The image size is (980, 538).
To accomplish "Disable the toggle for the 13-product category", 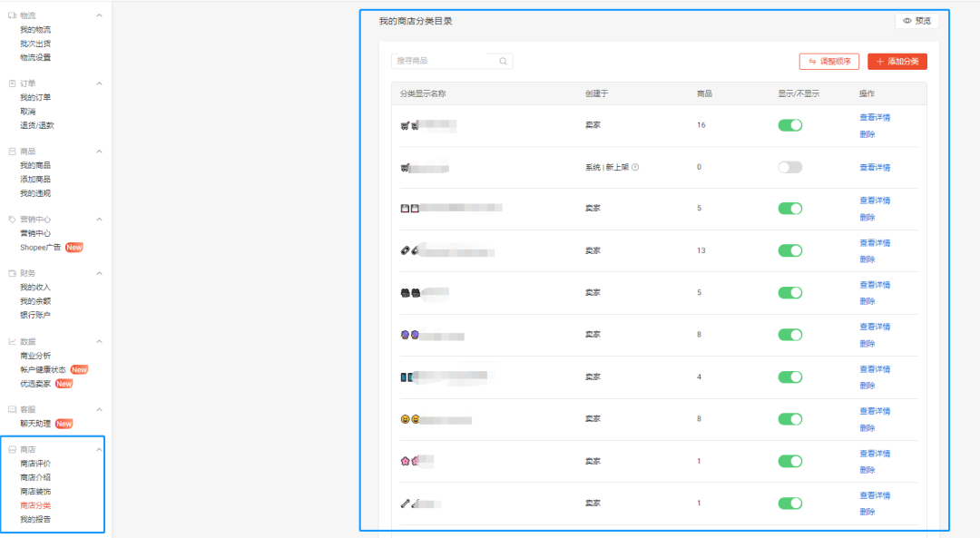I will point(789,250).
